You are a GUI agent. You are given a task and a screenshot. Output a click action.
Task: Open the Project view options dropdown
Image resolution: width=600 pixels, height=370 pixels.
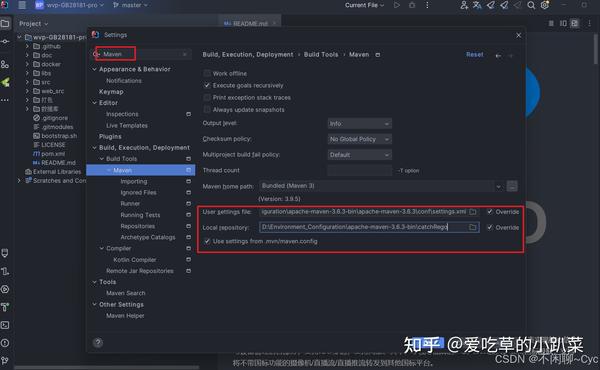coord(34,24)
